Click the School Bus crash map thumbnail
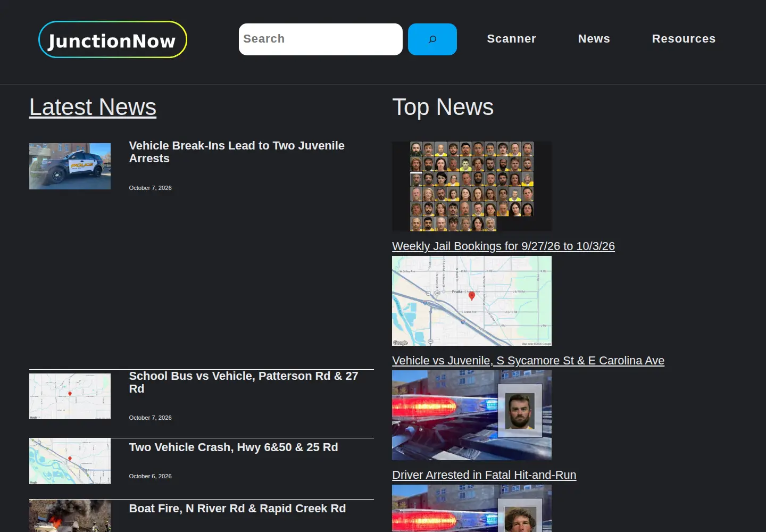 click(70, 396)
